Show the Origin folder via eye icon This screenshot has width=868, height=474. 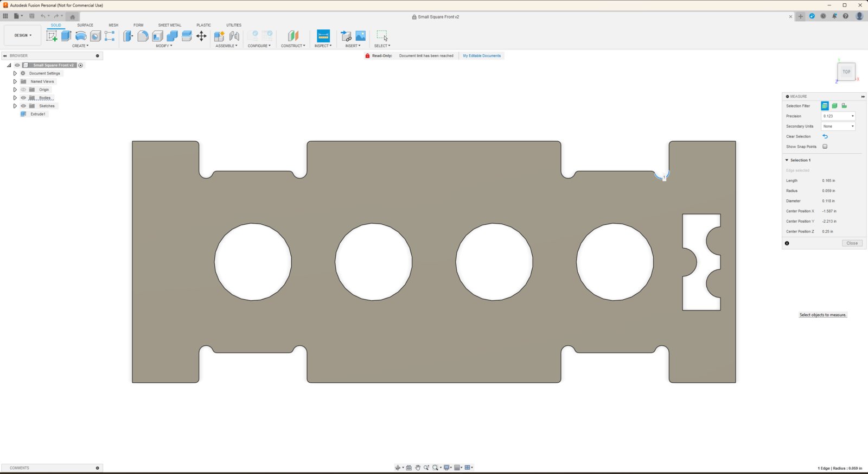(x=23, y=90)
